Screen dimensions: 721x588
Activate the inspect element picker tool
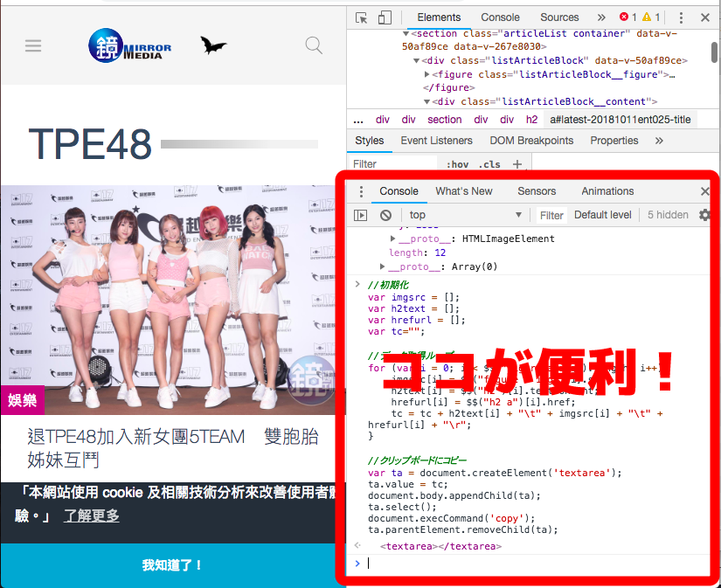362,17
